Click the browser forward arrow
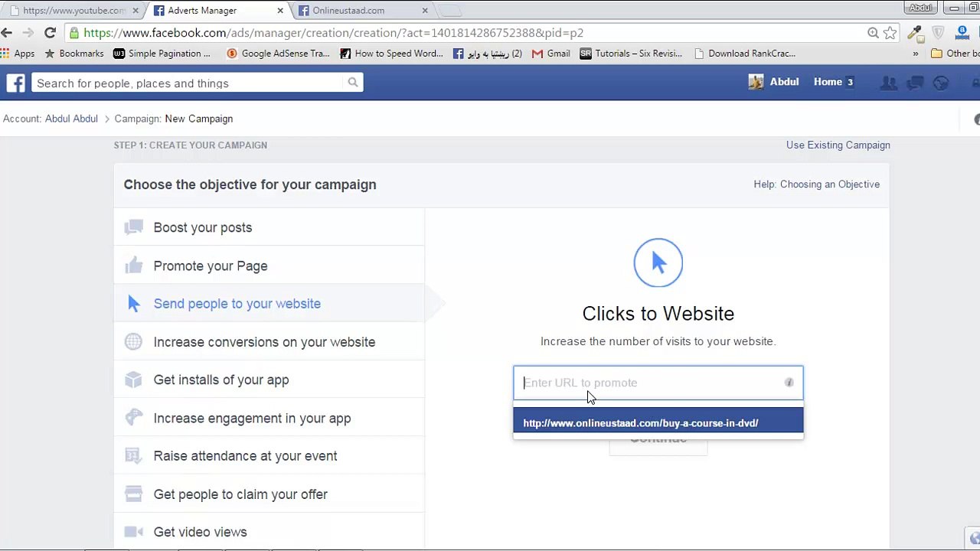This screenshot has width=980, height=551. coord(28,33)
